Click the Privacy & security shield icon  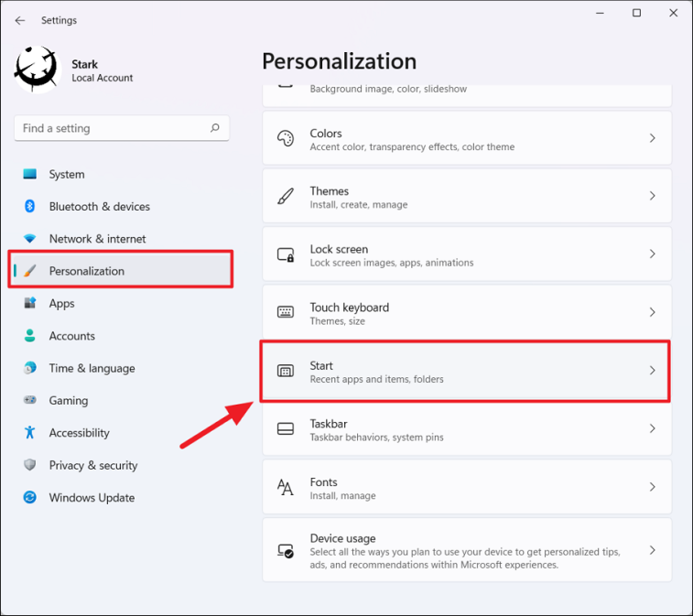point(30,465)
